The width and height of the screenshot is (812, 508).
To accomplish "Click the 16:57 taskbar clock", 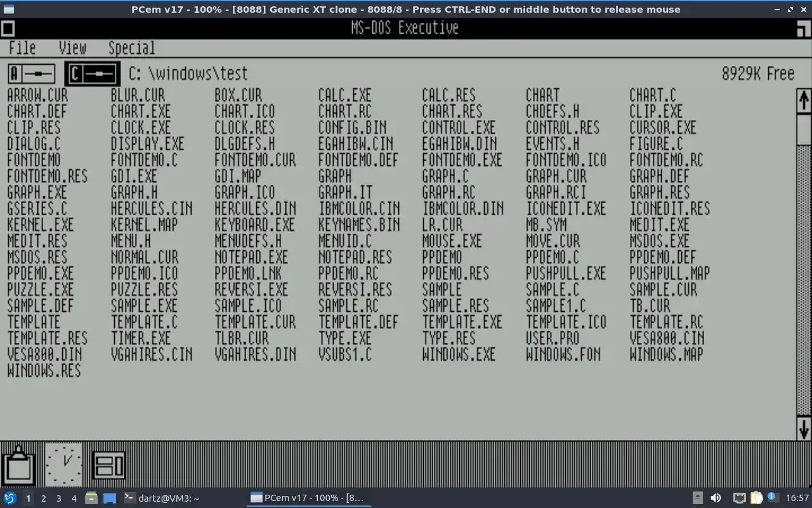I will click(x=797, y=498).
